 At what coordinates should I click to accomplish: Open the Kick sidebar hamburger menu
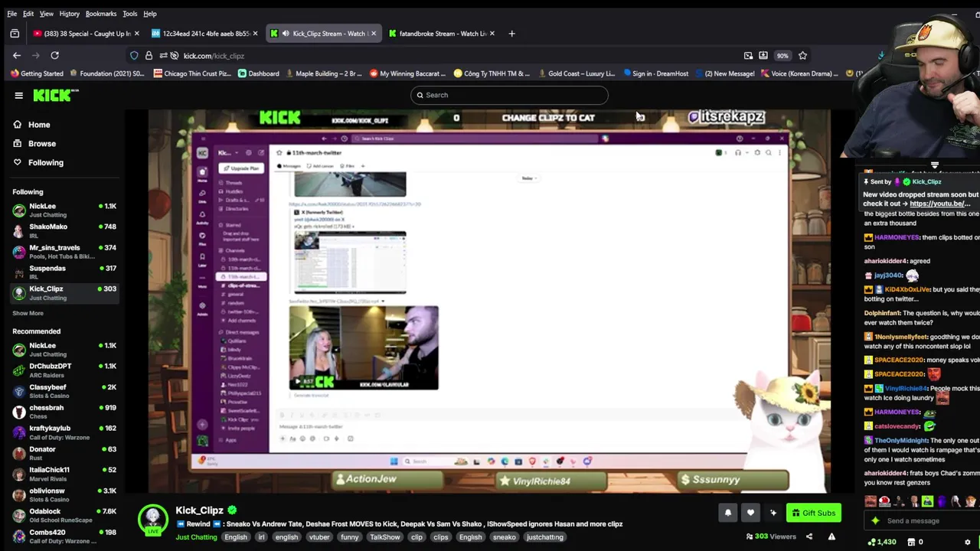click(18, 95)
